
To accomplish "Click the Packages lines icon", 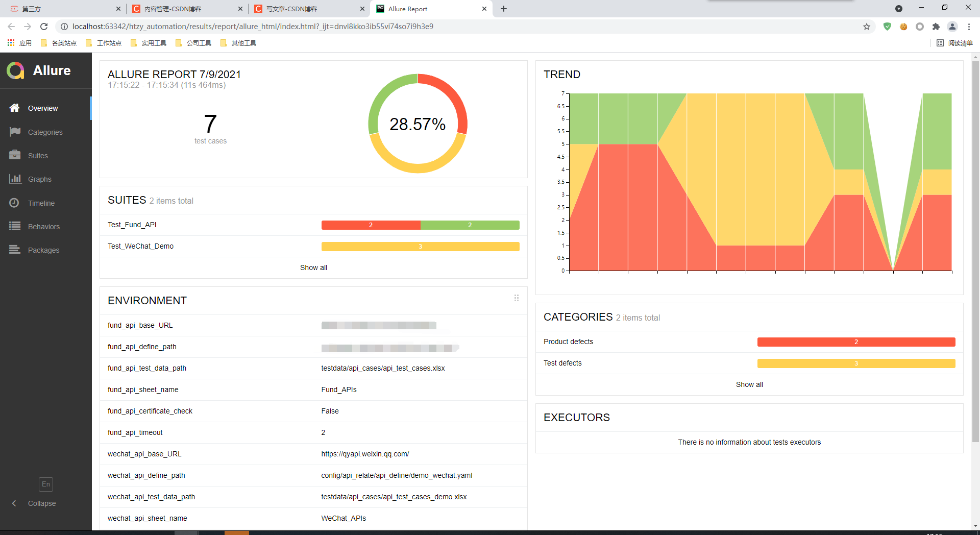I will [14, 250].
